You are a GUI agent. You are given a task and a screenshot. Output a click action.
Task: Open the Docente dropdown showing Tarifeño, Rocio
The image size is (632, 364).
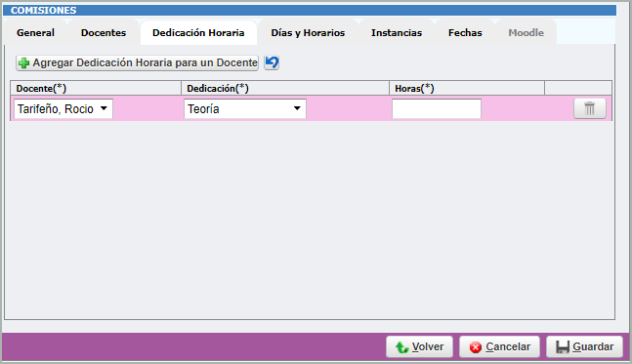(x=63, y=108)
